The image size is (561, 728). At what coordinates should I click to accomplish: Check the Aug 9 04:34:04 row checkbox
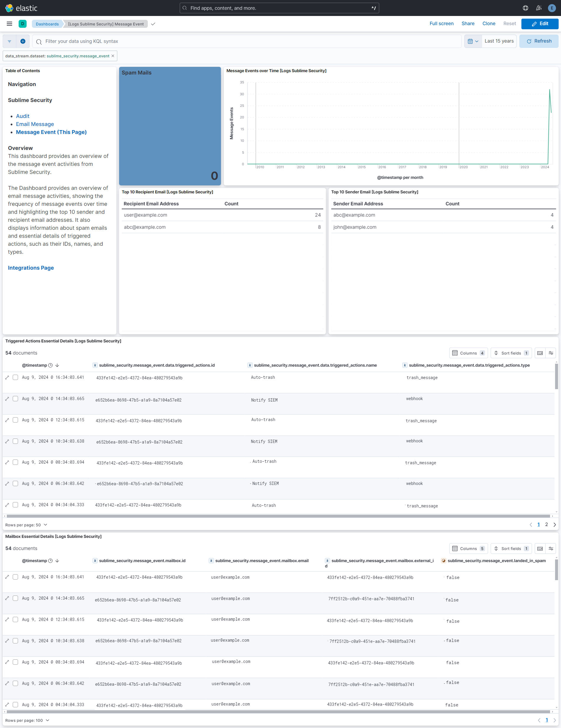(x=15, y=505)
